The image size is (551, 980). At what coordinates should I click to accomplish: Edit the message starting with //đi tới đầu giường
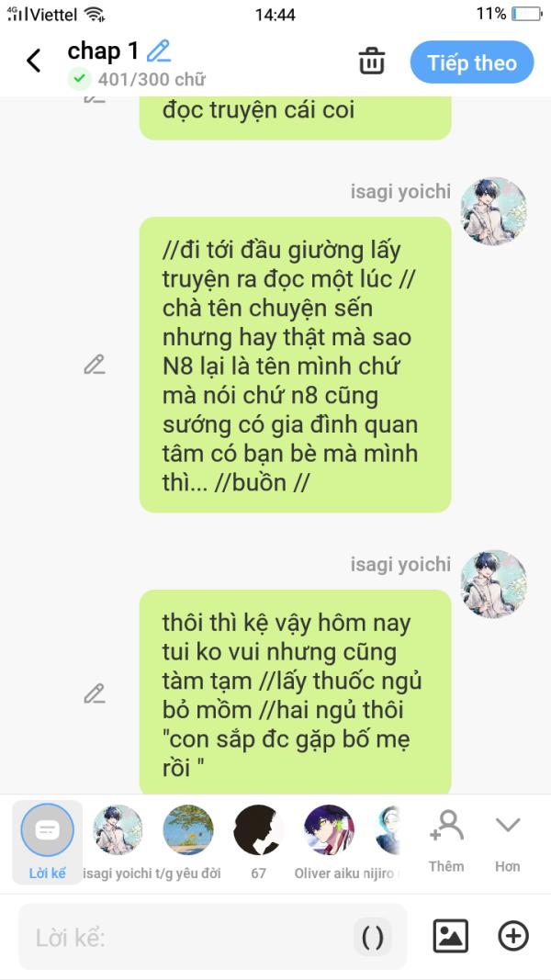[x=95, y=365]
